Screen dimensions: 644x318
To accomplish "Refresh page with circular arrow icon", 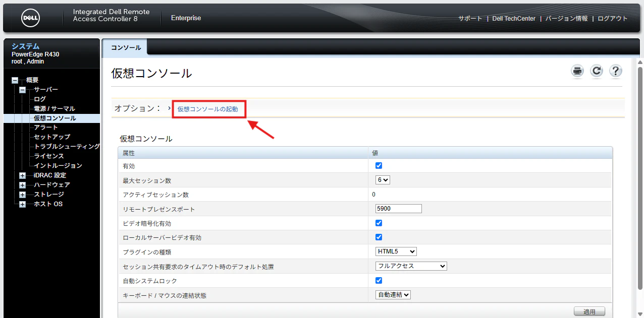I will [x=597, y=71].
